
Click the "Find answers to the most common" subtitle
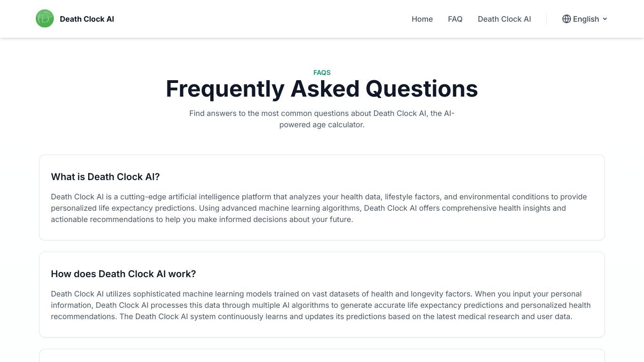click(x=322, y=119)
